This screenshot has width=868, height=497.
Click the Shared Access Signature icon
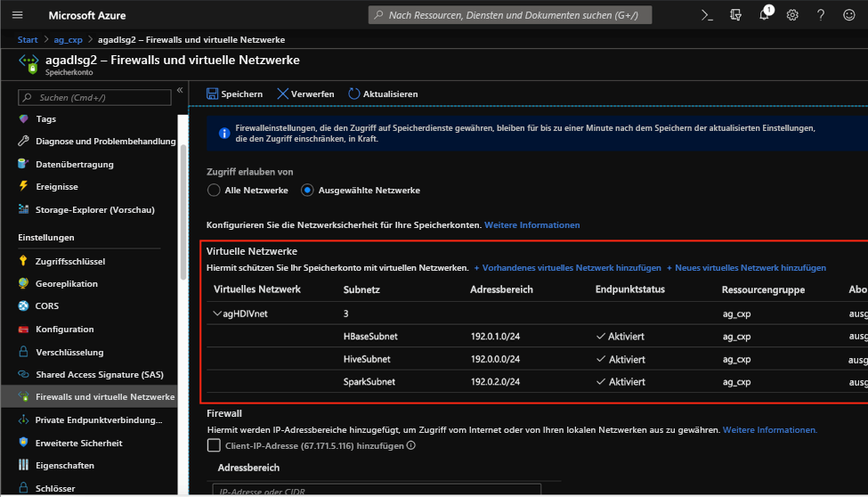tap(23, 374)
